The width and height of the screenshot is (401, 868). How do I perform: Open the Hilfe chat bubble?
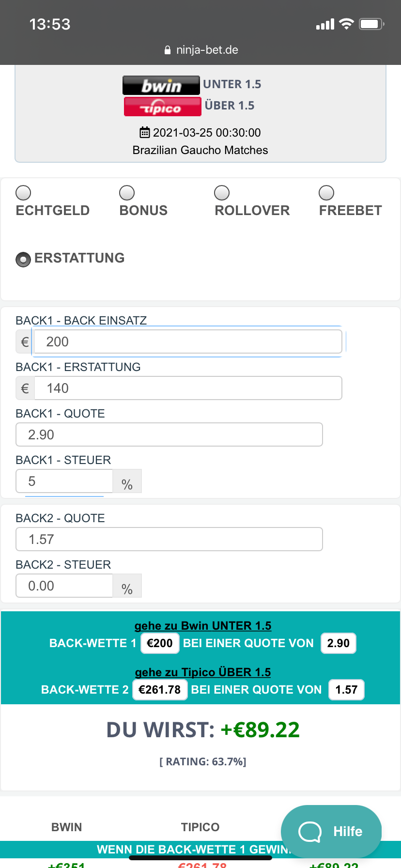[x=331, y=832]
